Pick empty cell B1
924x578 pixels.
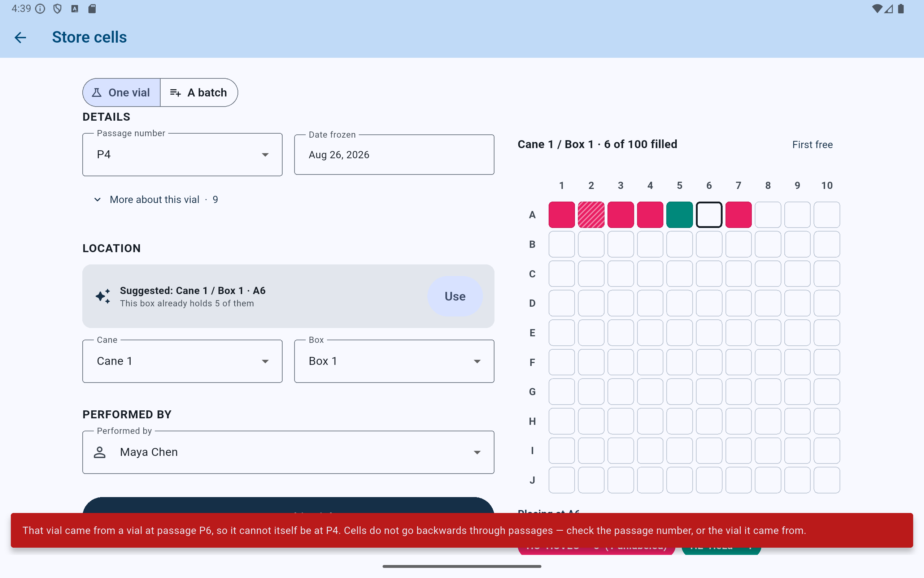click(561, 244)
